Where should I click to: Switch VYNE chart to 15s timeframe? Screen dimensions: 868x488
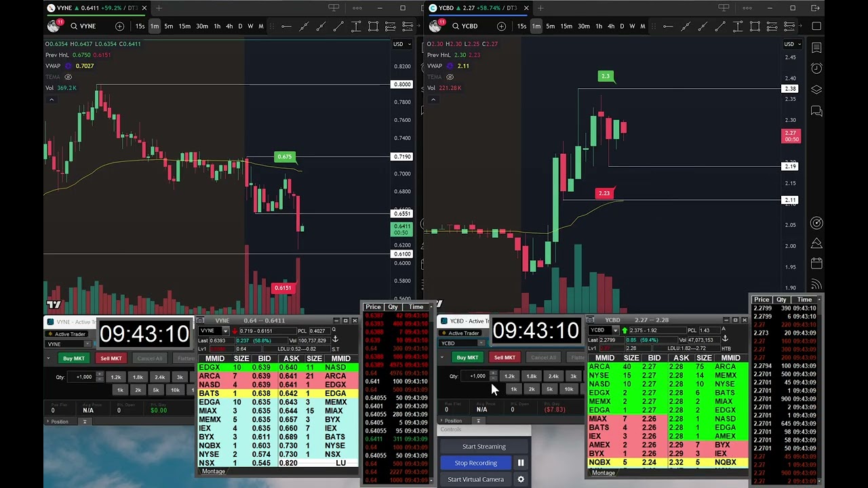click(140, 26)
